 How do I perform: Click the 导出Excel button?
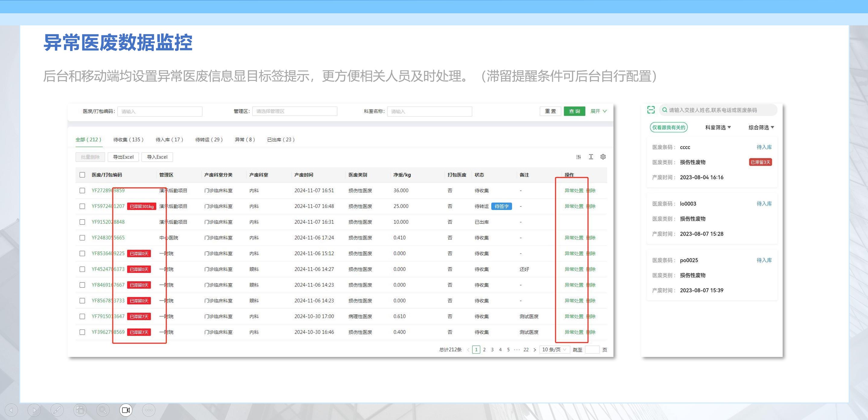[x=123, y=157]
